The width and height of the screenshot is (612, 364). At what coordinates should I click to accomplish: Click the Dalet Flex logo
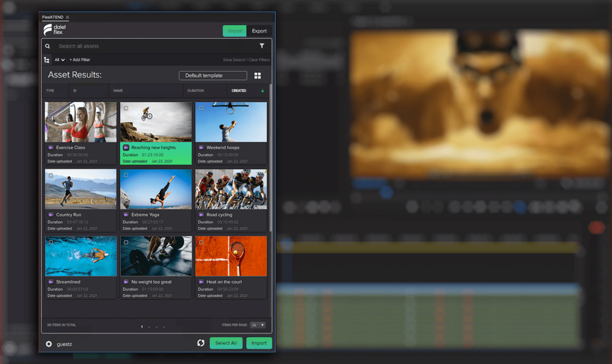[55, 30]
